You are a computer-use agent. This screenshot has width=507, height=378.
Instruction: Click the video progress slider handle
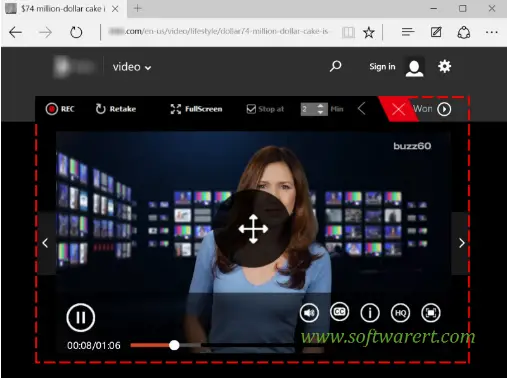[x=174, y=345]
